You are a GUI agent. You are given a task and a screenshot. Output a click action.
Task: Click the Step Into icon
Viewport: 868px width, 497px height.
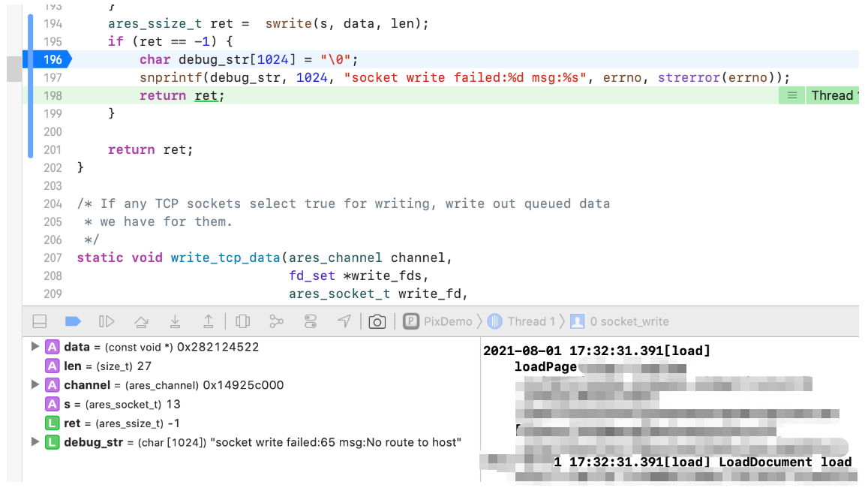[175, 321]
